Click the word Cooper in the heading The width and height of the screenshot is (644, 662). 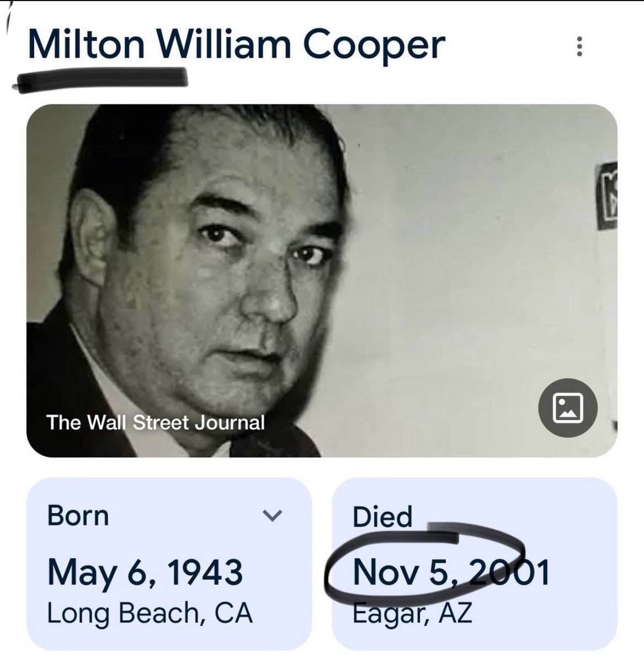(x=374, y=46)
